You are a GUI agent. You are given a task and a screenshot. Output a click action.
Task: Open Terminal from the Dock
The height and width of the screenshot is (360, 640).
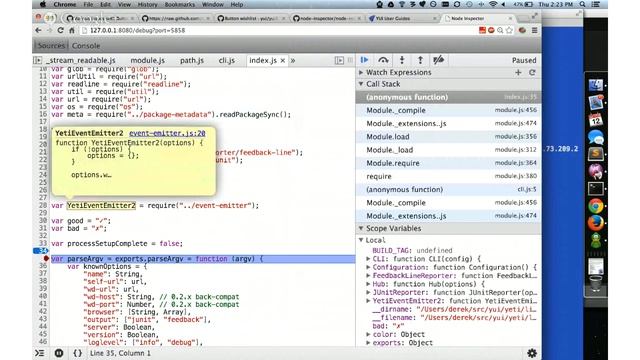(596, 188)
